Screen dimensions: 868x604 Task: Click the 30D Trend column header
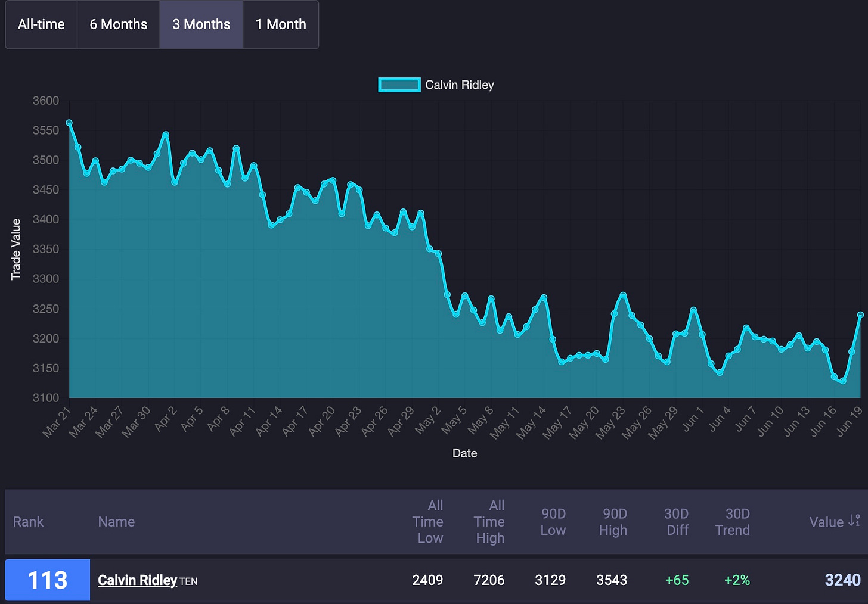(733, 522)
